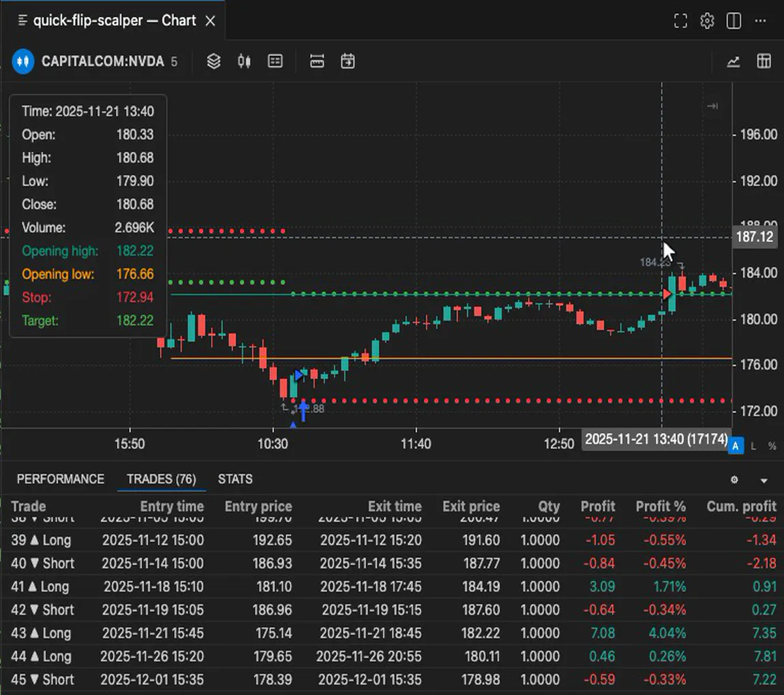This screenshot has height=695, width=784.
Task: Click the red exit marker near 184.23
Action: coord(667,294)
